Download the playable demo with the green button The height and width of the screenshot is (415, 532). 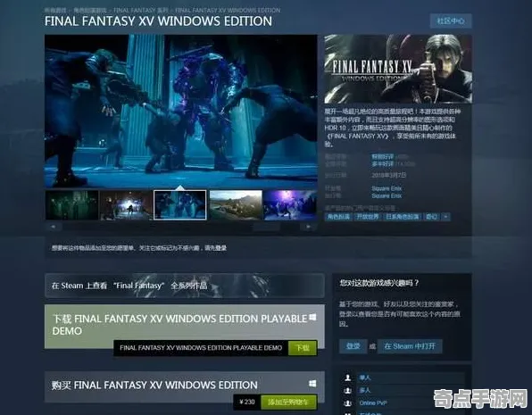click(x=303, y=348)
